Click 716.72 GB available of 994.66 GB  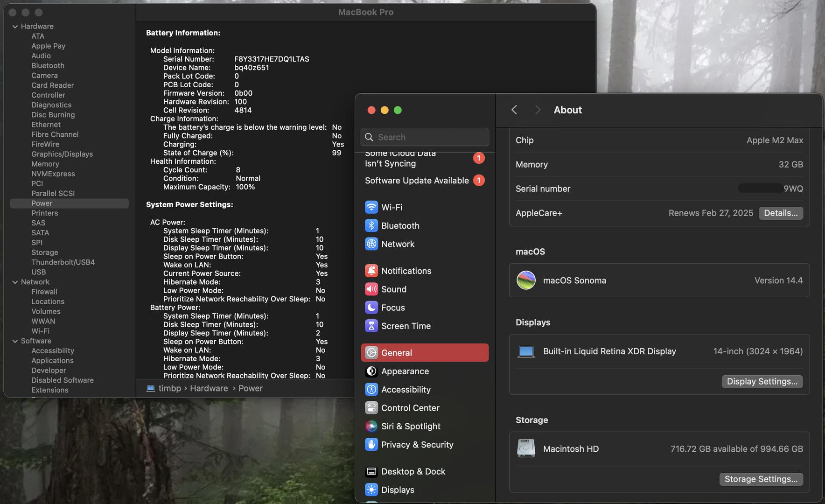pos(737,449)
